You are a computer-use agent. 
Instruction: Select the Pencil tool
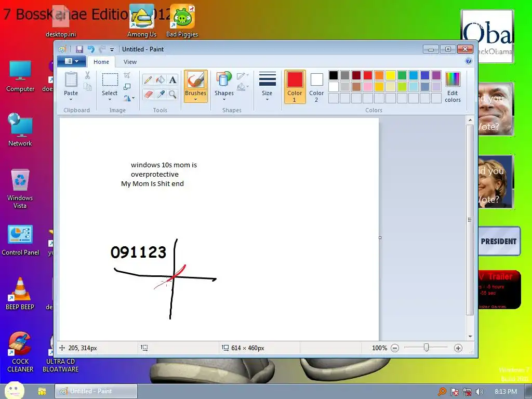pos(148,79)
